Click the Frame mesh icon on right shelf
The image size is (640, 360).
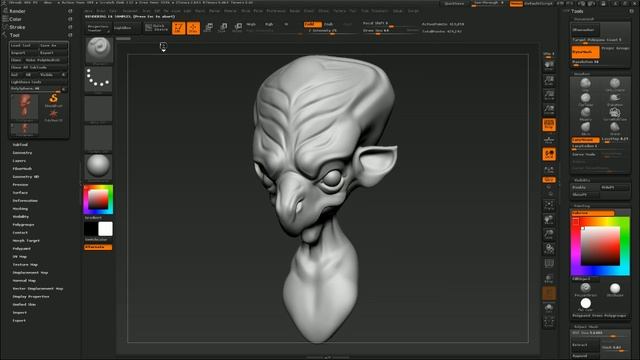(x=549, y=205)
